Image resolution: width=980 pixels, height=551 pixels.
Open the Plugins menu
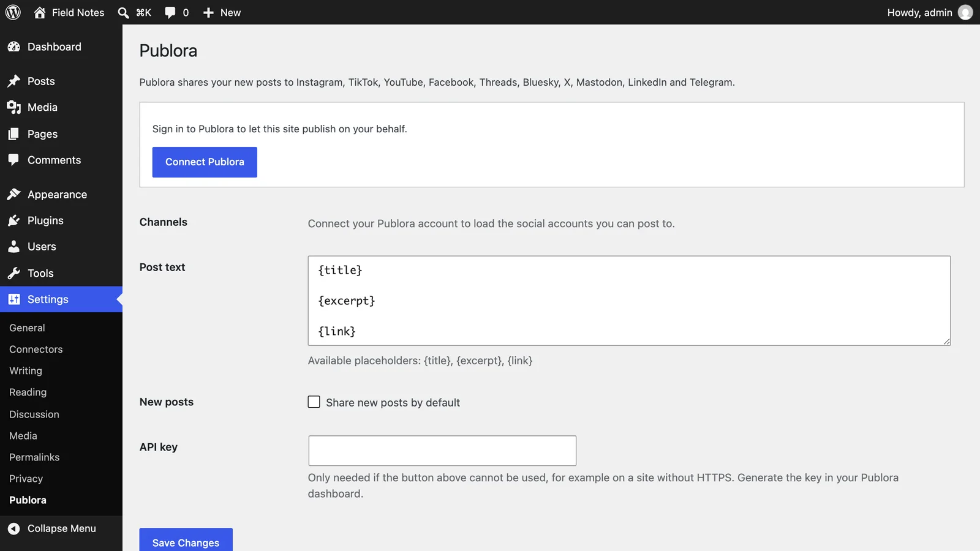(61, 220)
